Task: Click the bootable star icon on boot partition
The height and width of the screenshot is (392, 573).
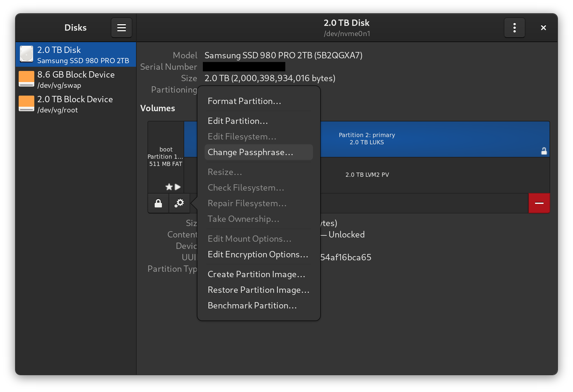Action: coord(169,187)
